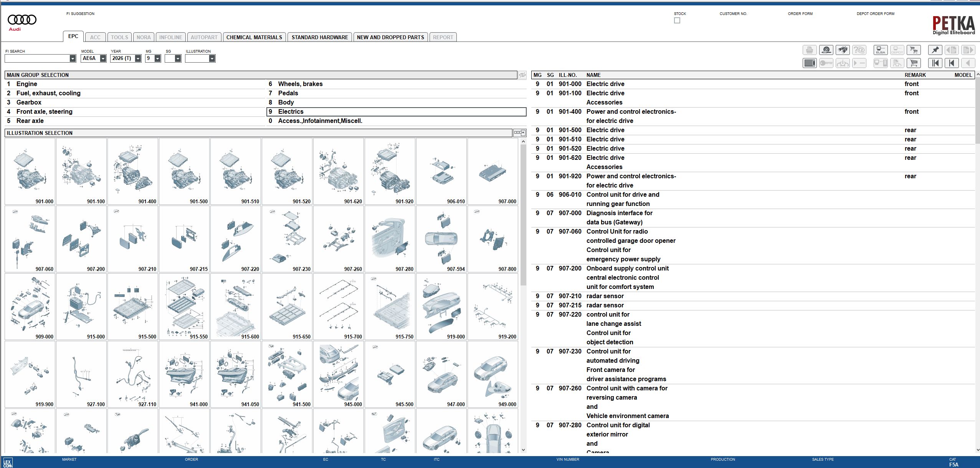Click the next document page icon

(x=967, y=50)
